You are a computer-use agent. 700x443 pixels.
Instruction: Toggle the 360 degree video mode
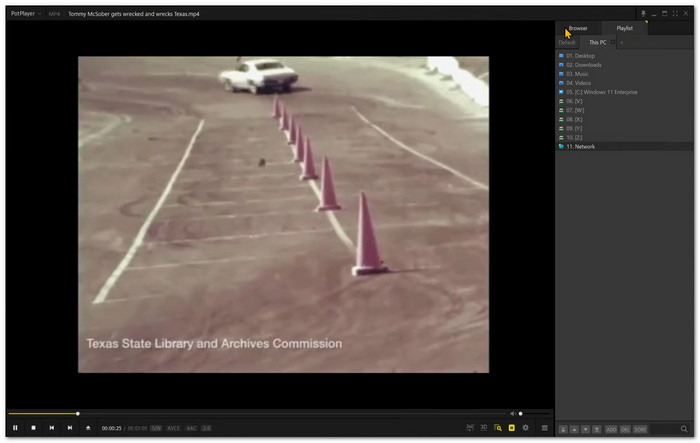[470, 428]
